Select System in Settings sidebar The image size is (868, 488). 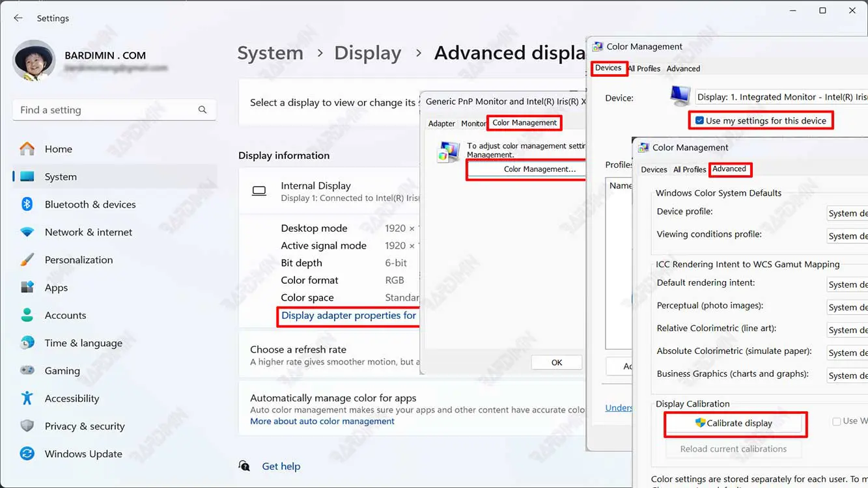click(x=114, y=177)
